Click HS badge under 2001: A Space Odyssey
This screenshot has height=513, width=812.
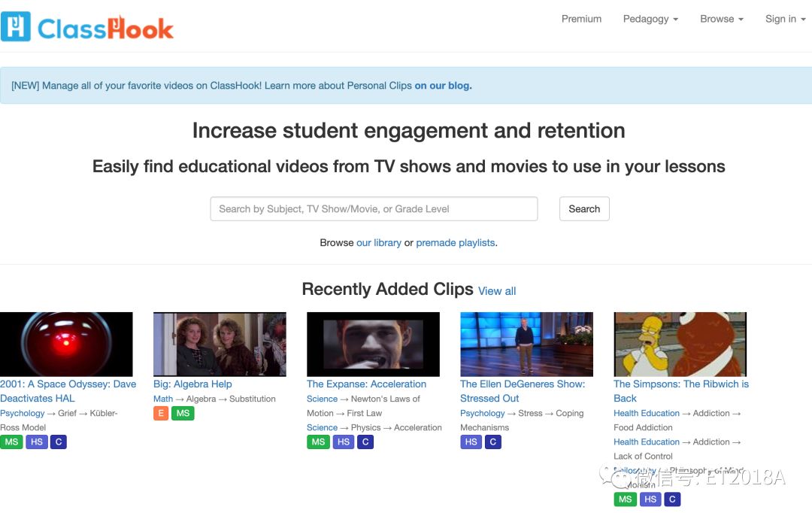point(37,442)
